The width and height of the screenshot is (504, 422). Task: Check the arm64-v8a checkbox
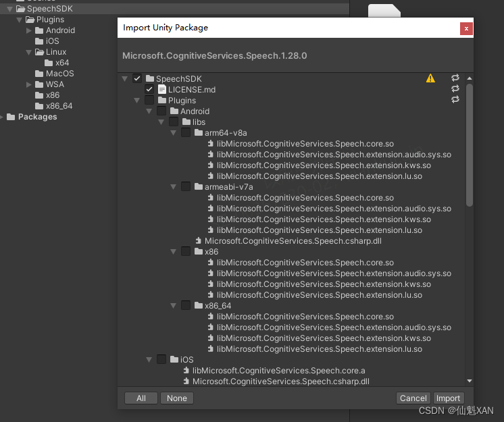click(186, 132)
